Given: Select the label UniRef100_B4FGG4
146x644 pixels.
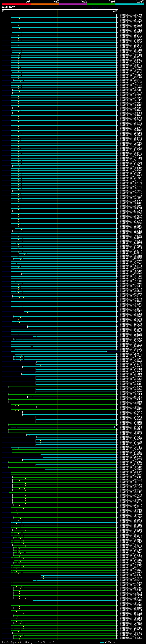Looking at the screenshot, I should [x=131, y=427].
